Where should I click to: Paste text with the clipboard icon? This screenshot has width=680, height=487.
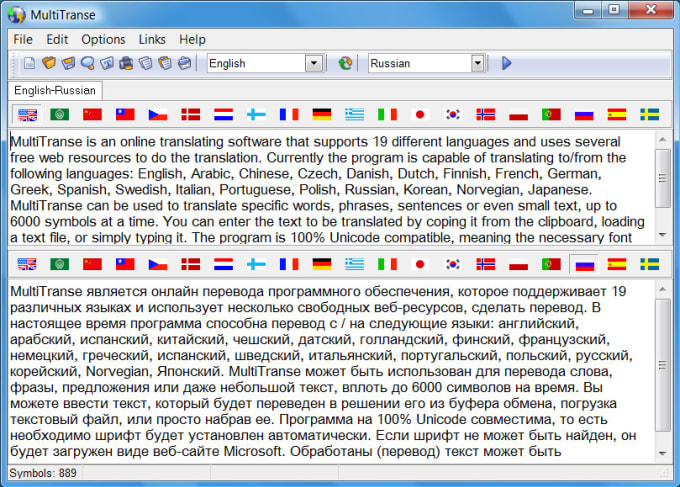point(165,63)
